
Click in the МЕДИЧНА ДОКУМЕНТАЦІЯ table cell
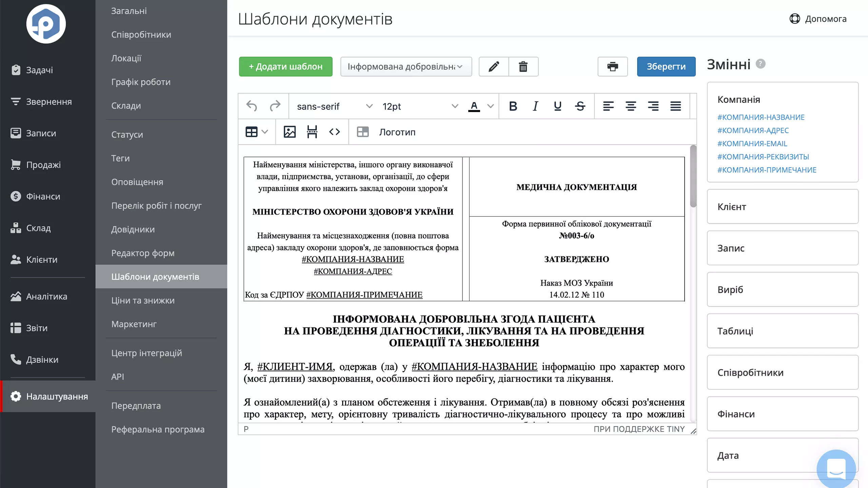coord(576,187)
